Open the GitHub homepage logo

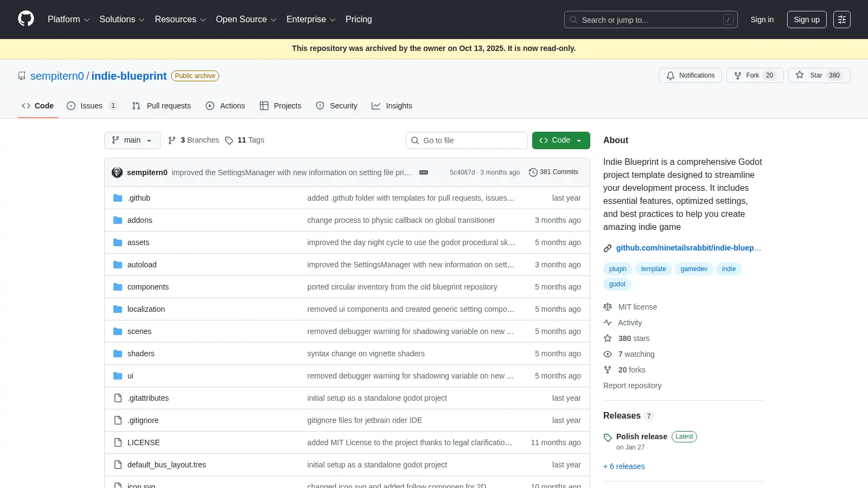click(x=26, y=19)
